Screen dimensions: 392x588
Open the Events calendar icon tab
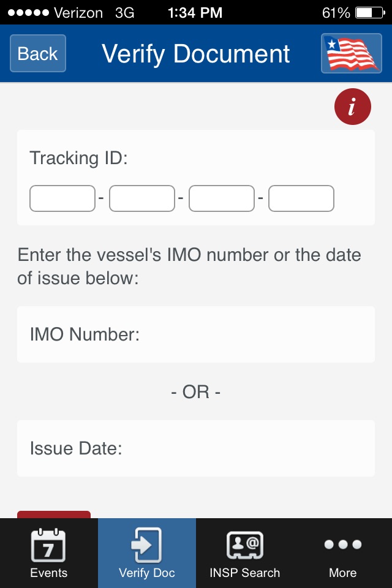pyautogui.click(x=49, y=553)
